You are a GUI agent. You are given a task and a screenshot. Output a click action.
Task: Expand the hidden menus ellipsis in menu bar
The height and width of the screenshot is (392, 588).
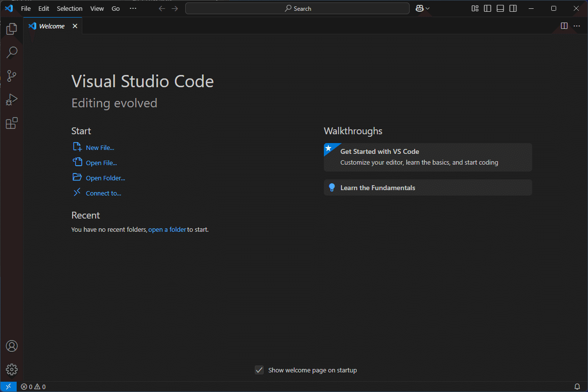click(133, 8)
